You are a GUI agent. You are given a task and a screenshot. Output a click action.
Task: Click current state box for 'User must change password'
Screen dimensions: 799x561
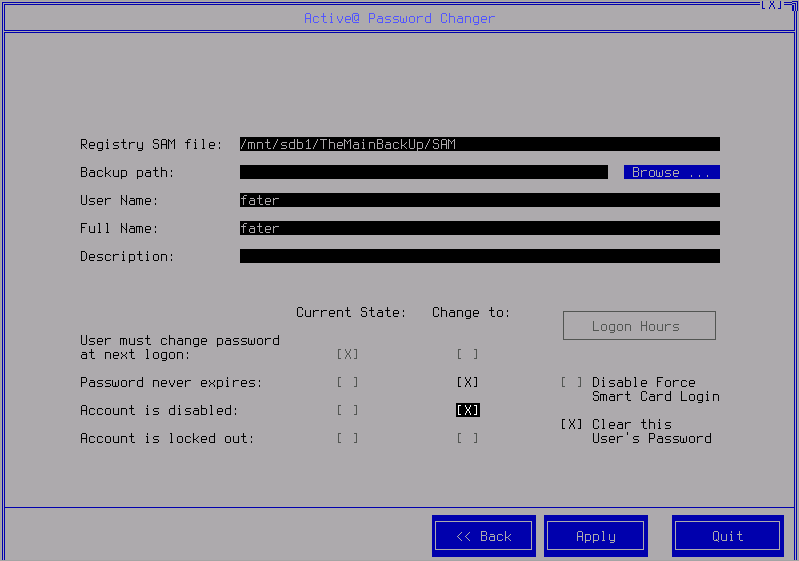pyautogui.click(x=347, y=354)
